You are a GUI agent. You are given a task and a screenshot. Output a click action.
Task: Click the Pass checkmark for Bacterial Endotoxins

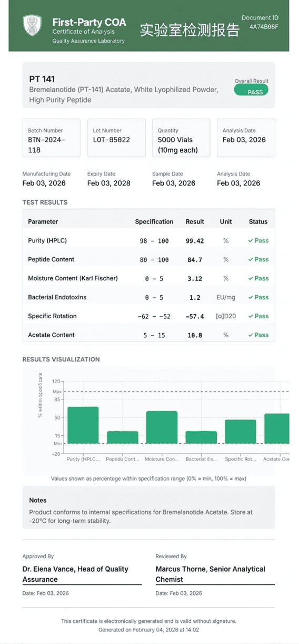[x=258, y=297]
